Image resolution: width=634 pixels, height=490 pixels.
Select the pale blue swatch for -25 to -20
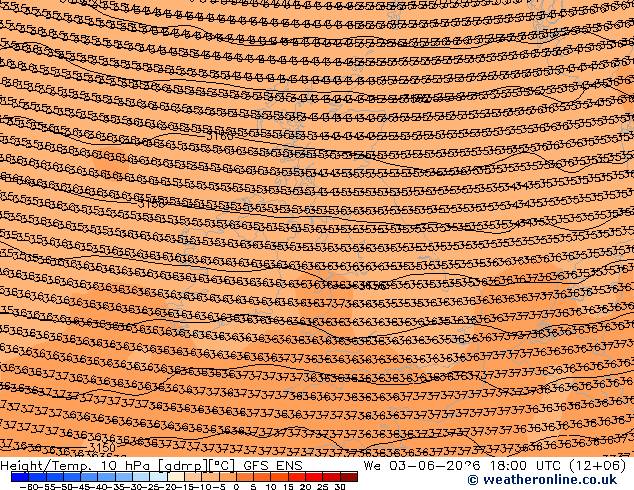click(158, 477)
